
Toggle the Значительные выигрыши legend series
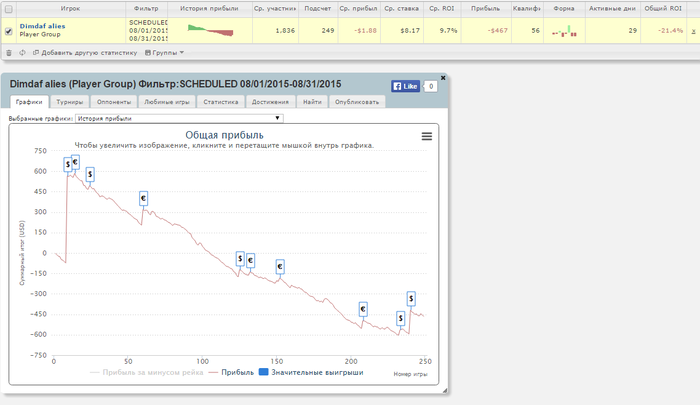point(311,372)
